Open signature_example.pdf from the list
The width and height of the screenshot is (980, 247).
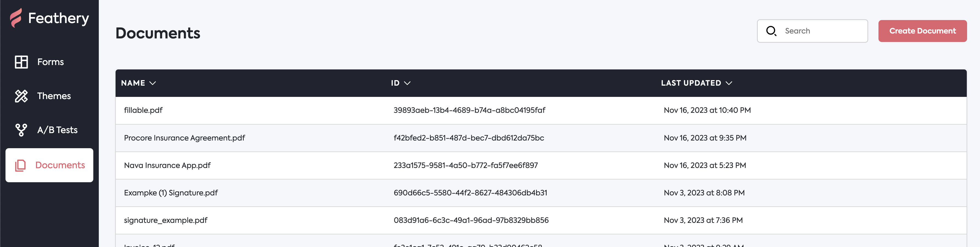(166, 220)
